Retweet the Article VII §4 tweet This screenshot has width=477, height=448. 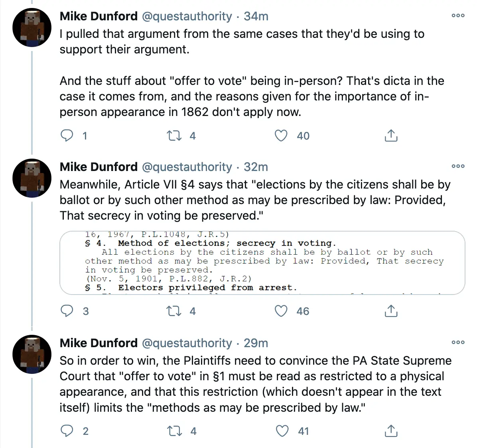tap(174, 311)
